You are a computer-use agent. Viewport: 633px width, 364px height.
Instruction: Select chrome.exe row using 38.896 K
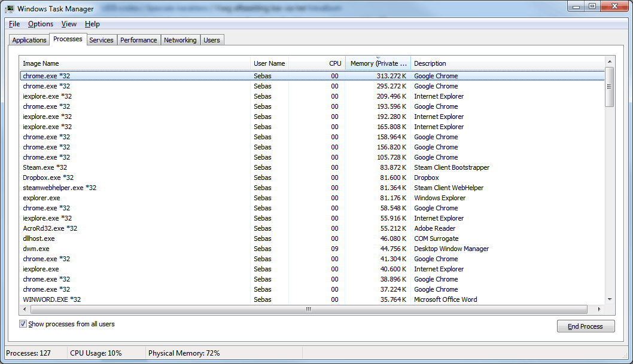pos(312,279)
